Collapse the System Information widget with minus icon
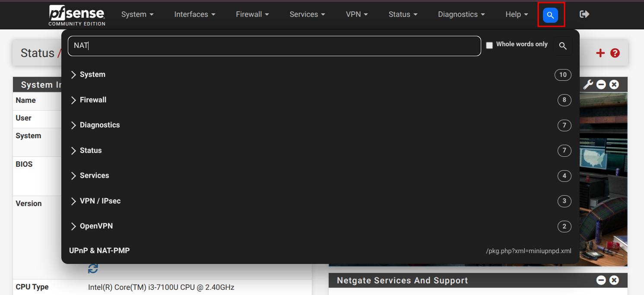Image resolution: width=644 pixels, height=295 pixels. point(601,84)
